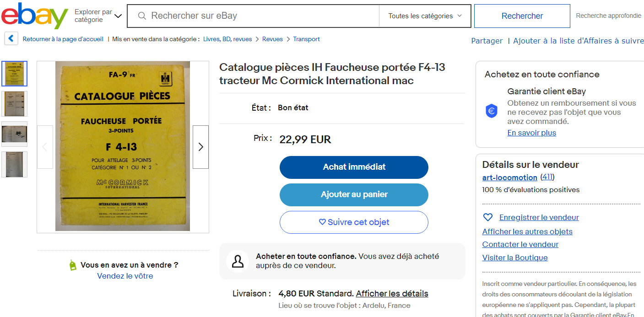This screenshot has width=644, height=317.
Task: Show next product image arrow
Action: tap(200, 147)
